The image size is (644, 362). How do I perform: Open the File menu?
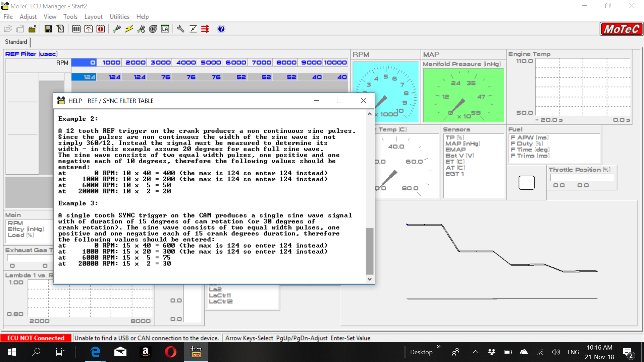[8, 16]
